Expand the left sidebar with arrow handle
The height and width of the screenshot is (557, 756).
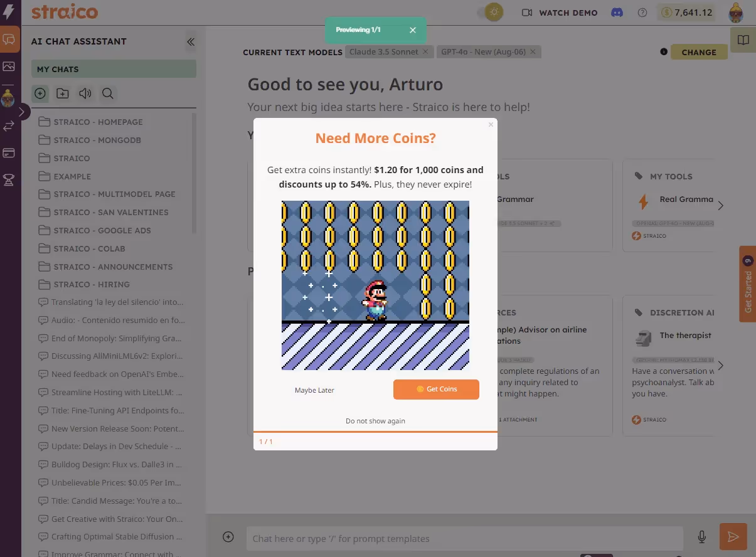23,112
